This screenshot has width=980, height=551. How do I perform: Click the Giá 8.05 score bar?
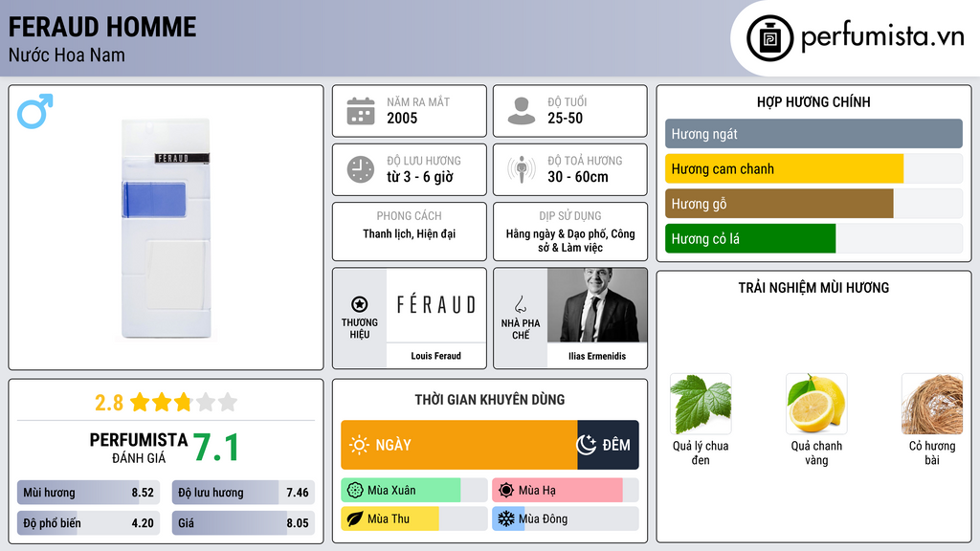[243, 523]
